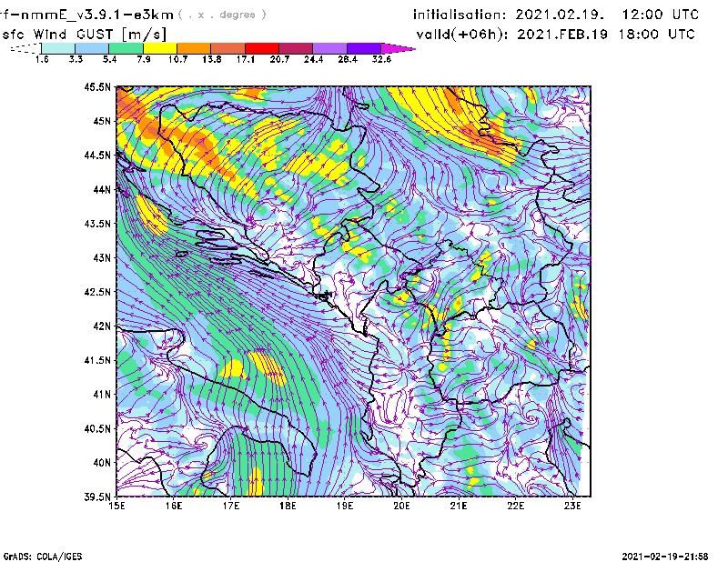Click the '19E' longitude axis label
Viewport: 728px width, 562px height.
point(345,506)
